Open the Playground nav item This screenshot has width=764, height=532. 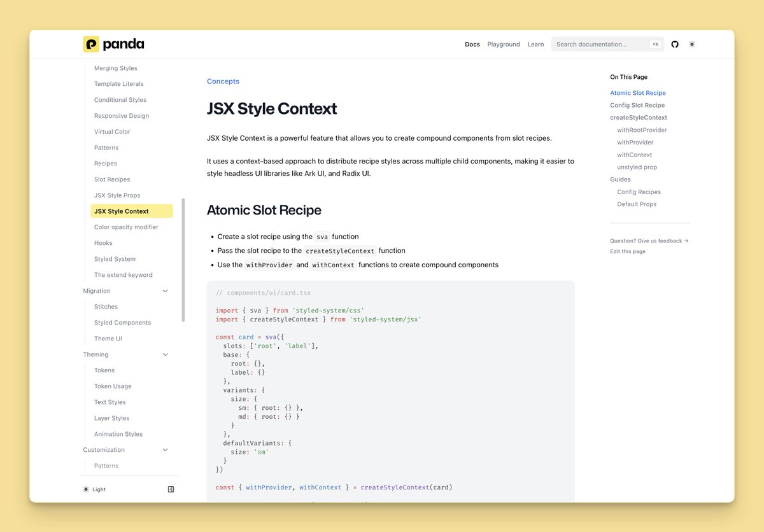pos(504,45)
